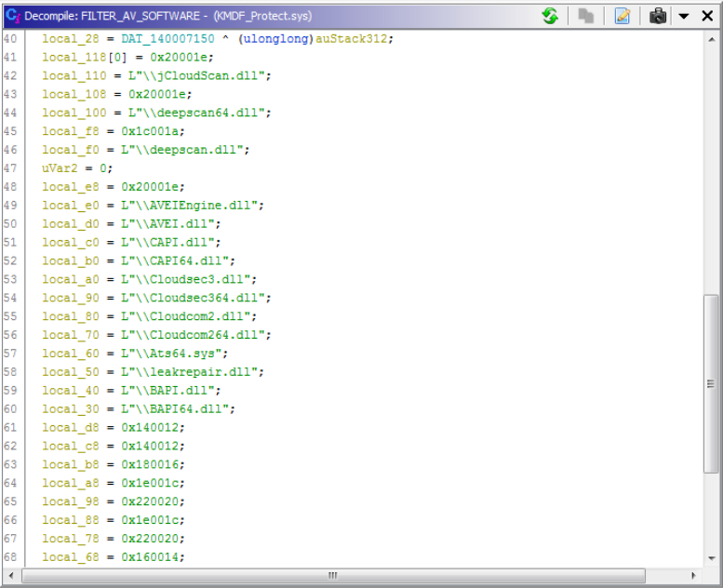Screen dimensions: 723x588
Task: Click the grayed-out copy icon
Action: tap(585, 16)
